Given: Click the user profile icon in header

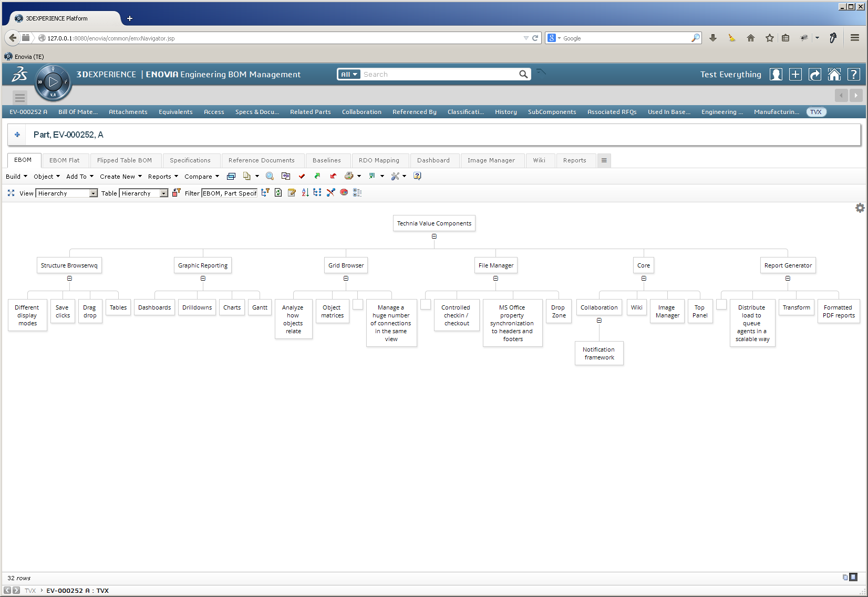Looking at the screenshot, I should click(776, 75).
